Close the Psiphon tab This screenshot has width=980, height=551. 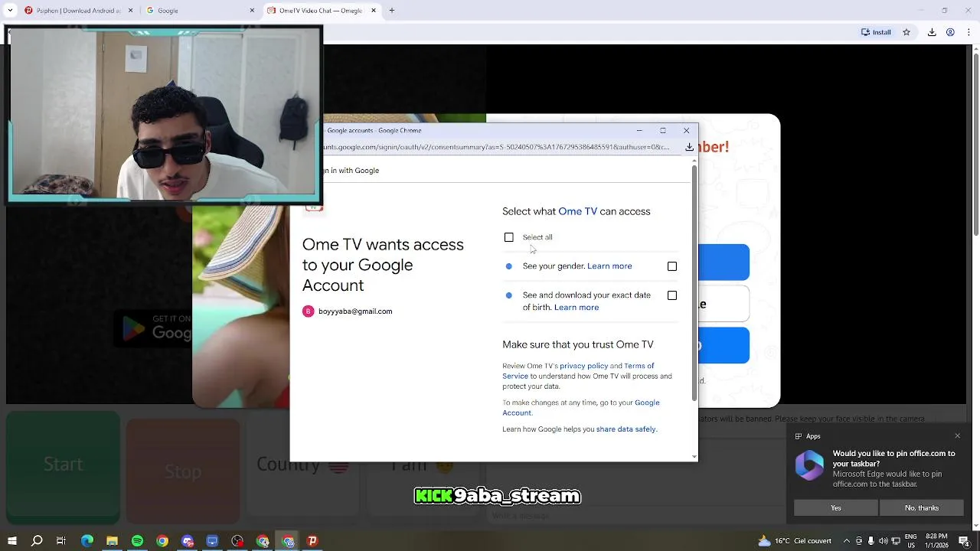(x=131, y=11)
